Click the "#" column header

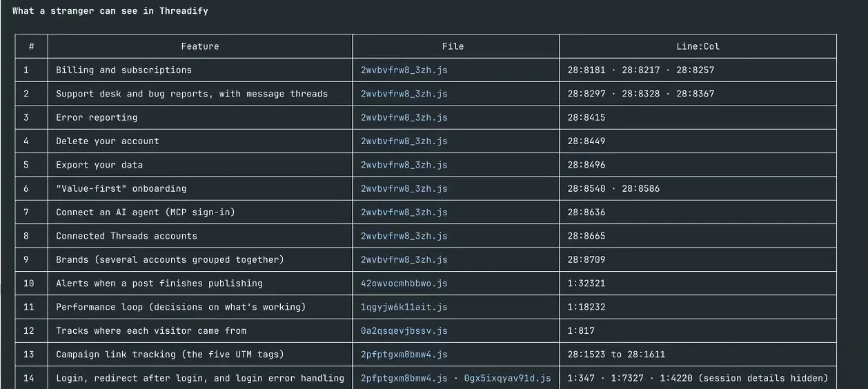32,46
